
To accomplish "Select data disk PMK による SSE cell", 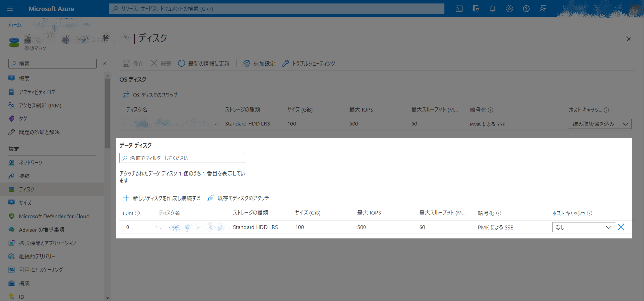I will point(496,227).
